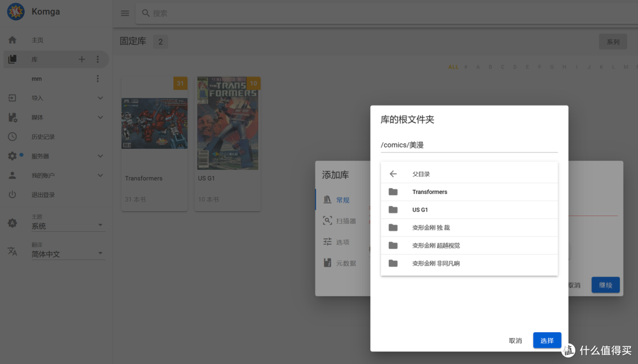Filter series by ALL letter link

[453, 67]
